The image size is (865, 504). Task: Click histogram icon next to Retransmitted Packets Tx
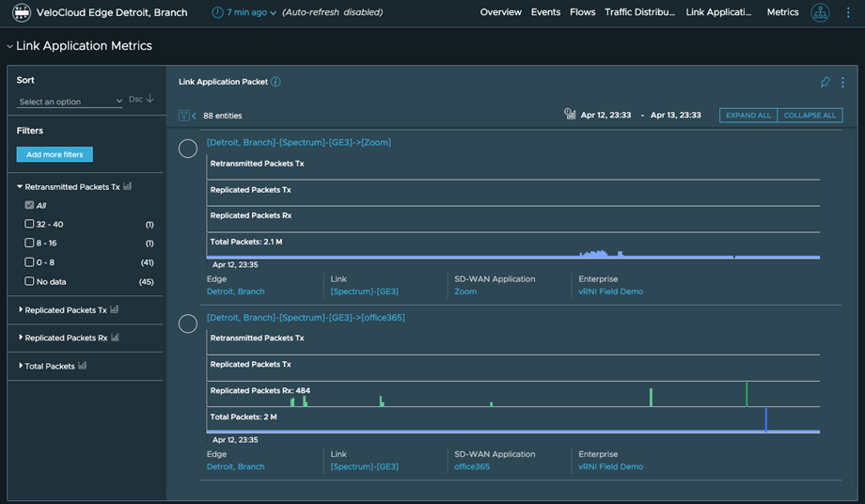(128, 187)
